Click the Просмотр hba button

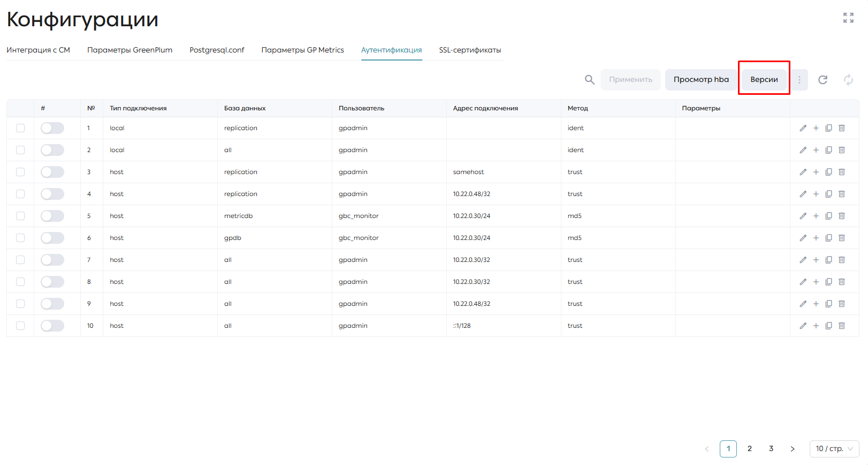[701, 80]
